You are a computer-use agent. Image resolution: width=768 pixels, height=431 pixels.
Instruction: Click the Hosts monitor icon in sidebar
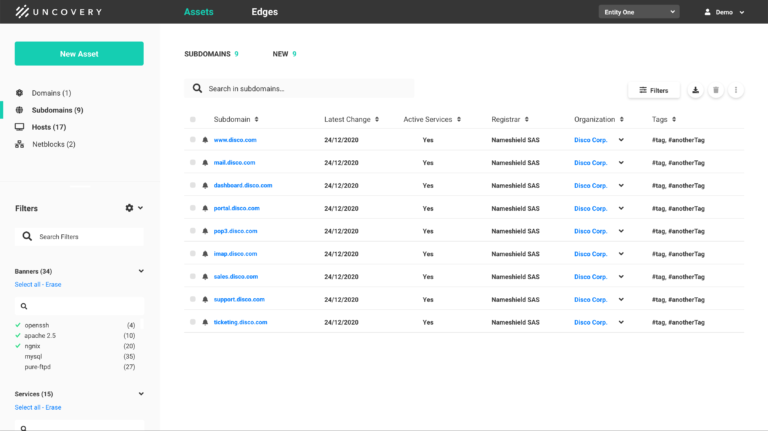click(19, 127)
